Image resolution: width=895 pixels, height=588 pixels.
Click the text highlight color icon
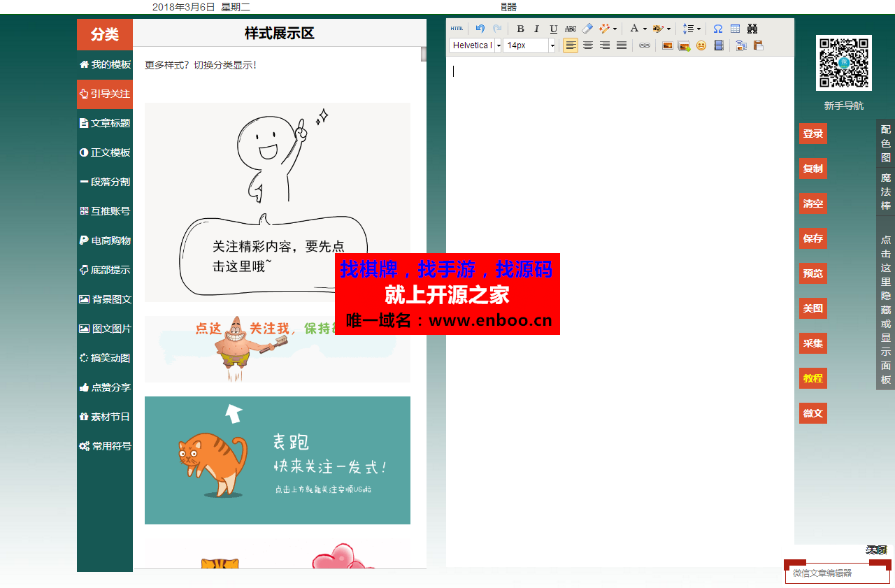pyautogui.click(x=657, y=29)
